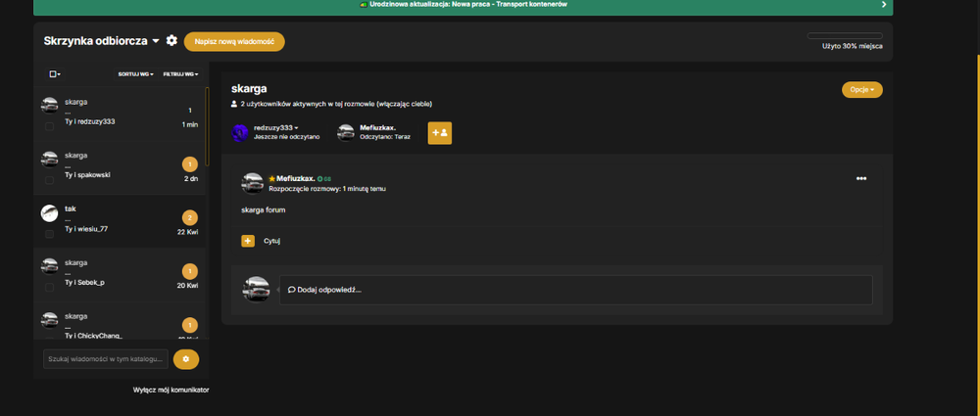Click Mefiuzkax avatar in message header
Screen dimensions: 980x416
(x=253, y=184)
